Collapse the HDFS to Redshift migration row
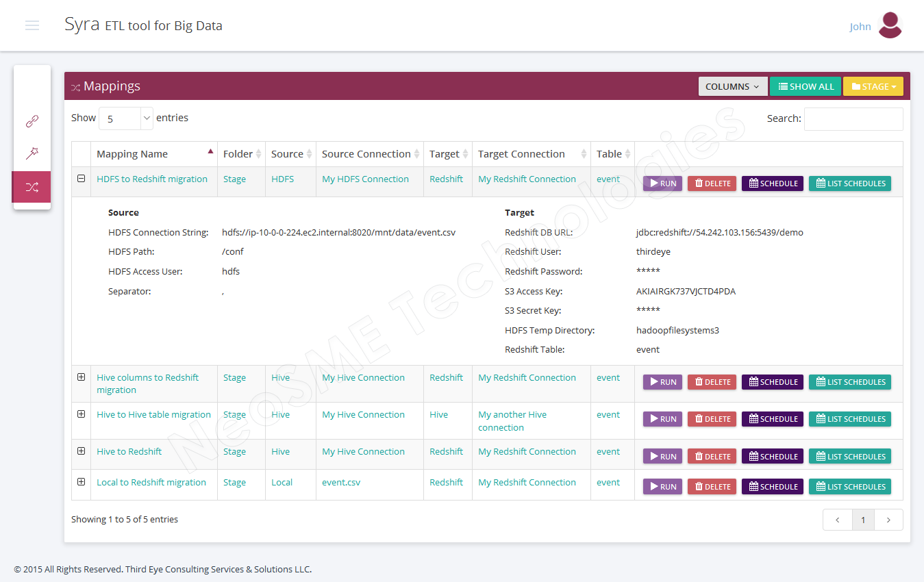Viewport: 924px width, 582px height. 81,179
